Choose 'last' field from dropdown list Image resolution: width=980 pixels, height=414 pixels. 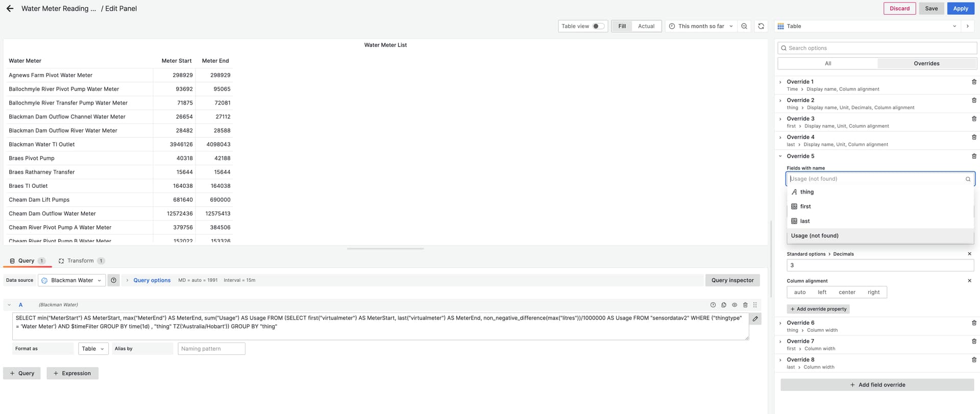880,221
